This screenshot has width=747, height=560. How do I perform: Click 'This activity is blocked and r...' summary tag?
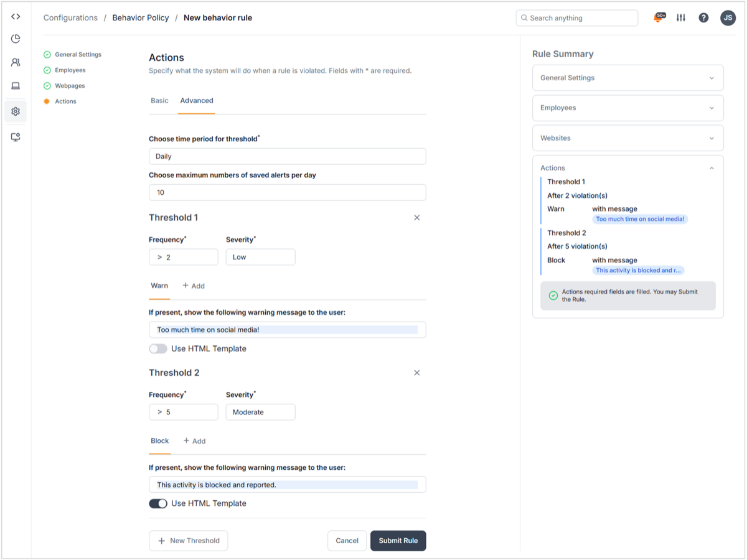pos(638,270)
